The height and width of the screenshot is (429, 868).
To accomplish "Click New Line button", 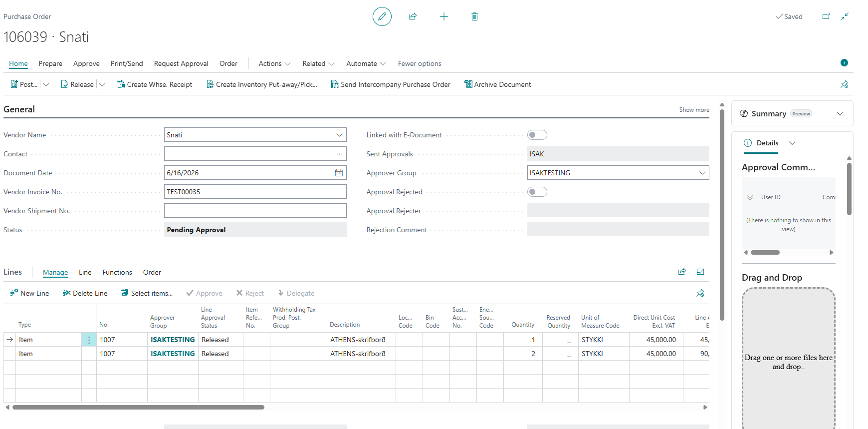I will click(29, 293).
